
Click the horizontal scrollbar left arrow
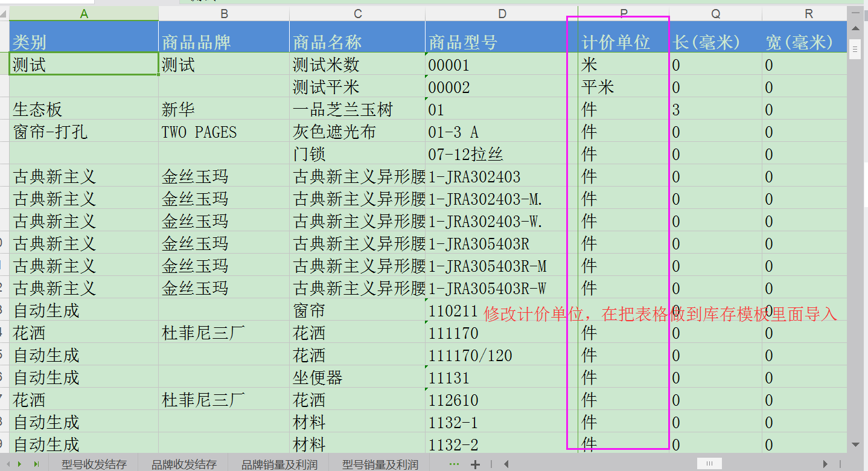coord(506,464)
